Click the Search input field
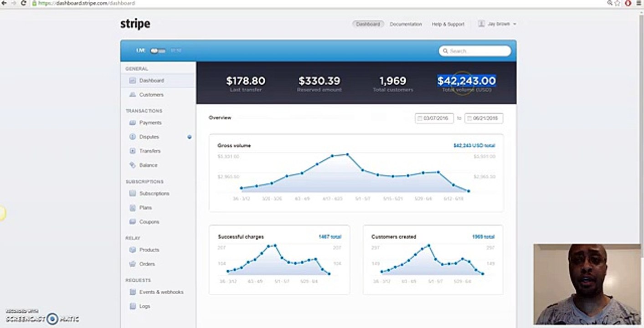 pyautogui.click(x=475, y=51)
